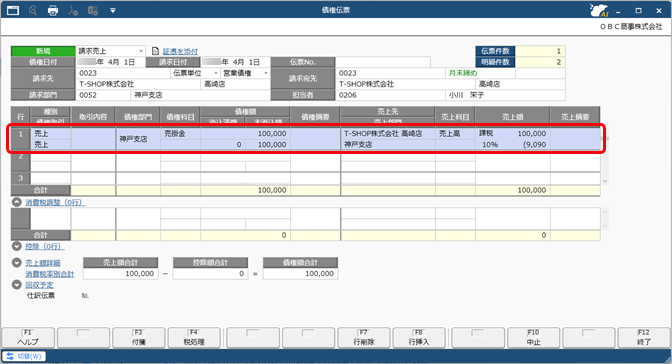This screenshot has width=672, height=364.
Task: Click the 伝票No. input field
Action: [x=383, y=62]
